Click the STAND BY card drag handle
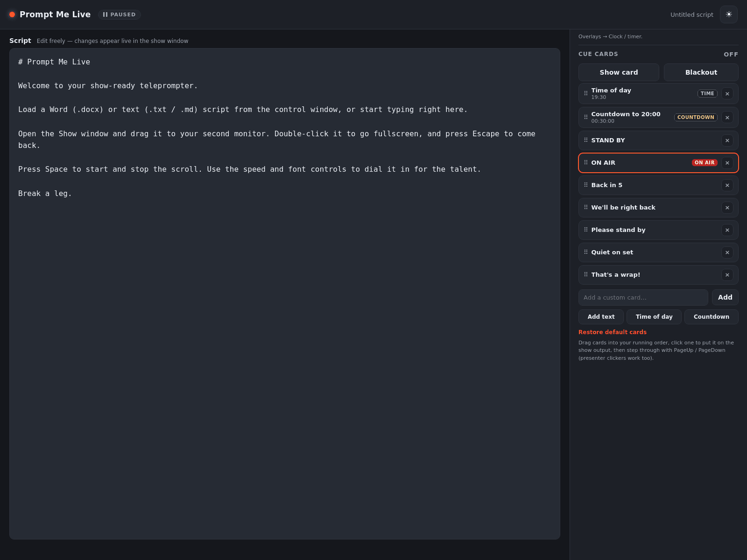Viewport: 747px width, 560px height. [x=586, y=140]
